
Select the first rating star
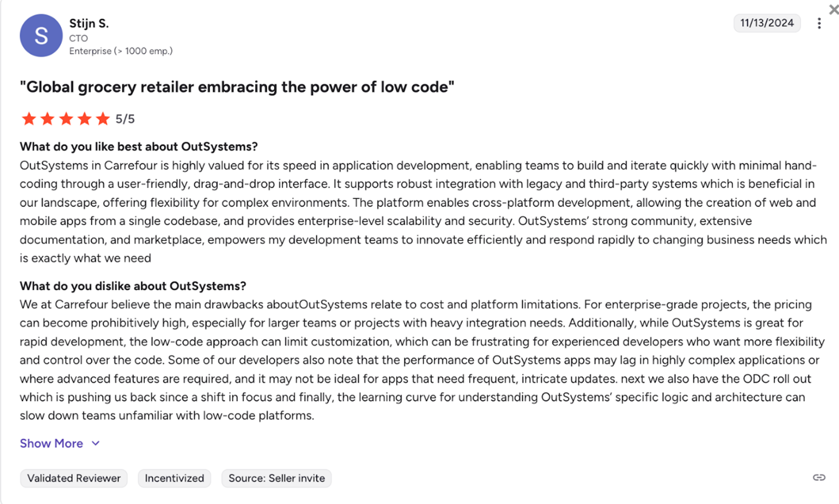click(x=29, y=119)
